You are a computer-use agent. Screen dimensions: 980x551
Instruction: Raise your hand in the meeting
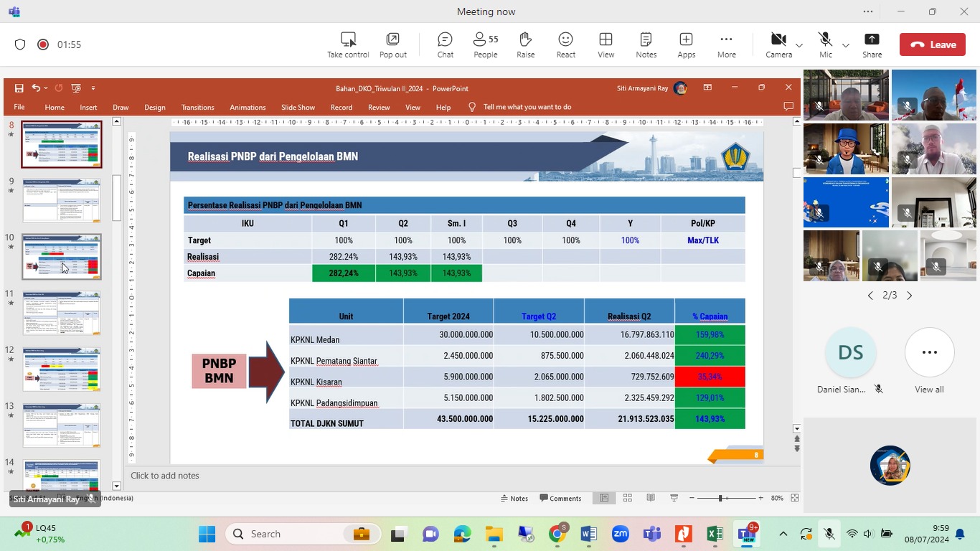pos(525,44)
